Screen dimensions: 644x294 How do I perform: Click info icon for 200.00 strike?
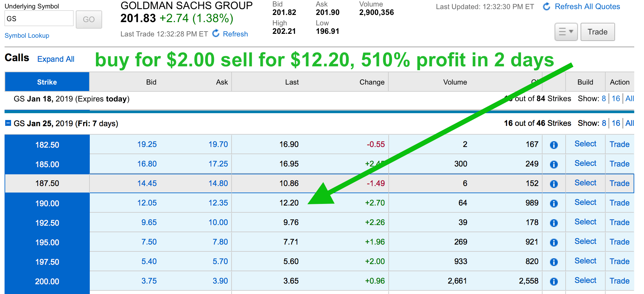click(554, 281)
